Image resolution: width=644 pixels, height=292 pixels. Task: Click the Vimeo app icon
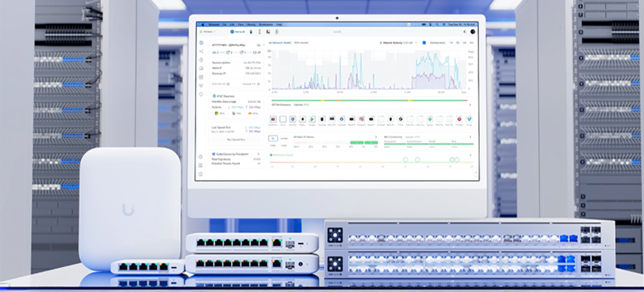(x=469, y=119)
